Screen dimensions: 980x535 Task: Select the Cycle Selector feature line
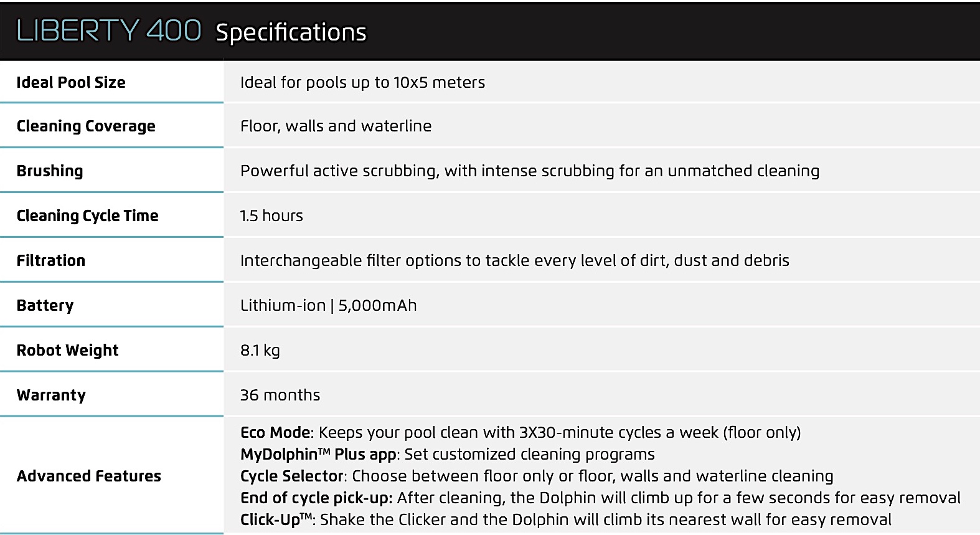coord(537,476)
